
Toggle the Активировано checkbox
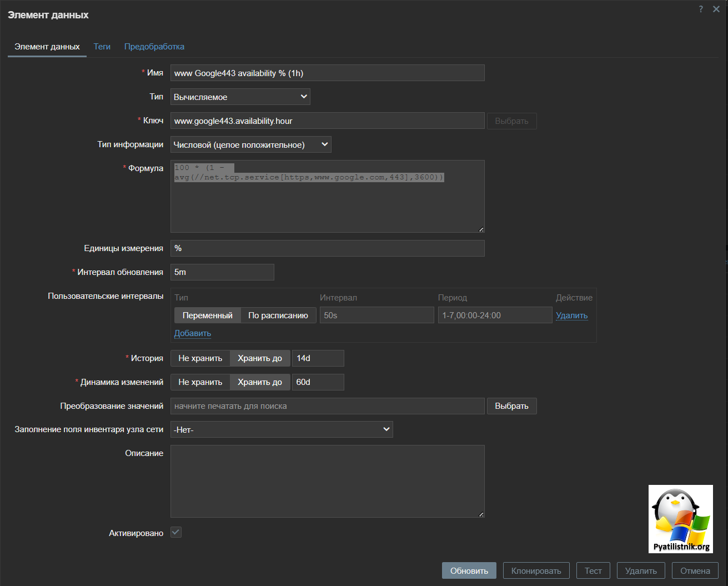(x=176, y=532)
